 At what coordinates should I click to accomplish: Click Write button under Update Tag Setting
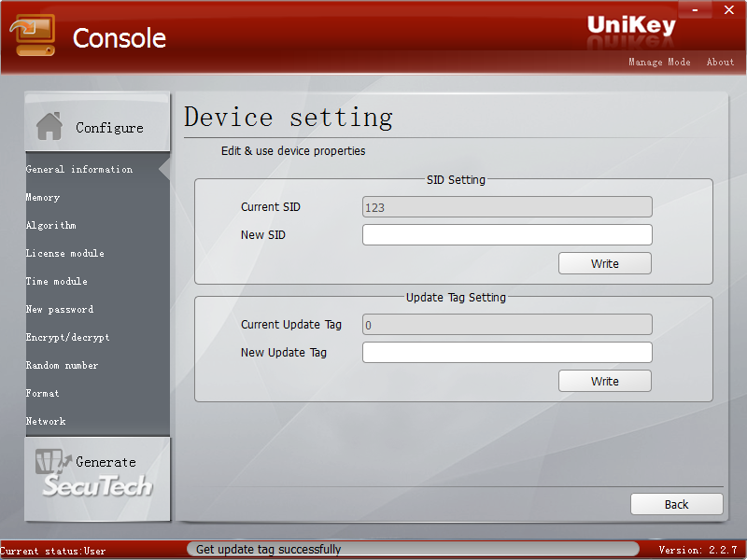604,381
